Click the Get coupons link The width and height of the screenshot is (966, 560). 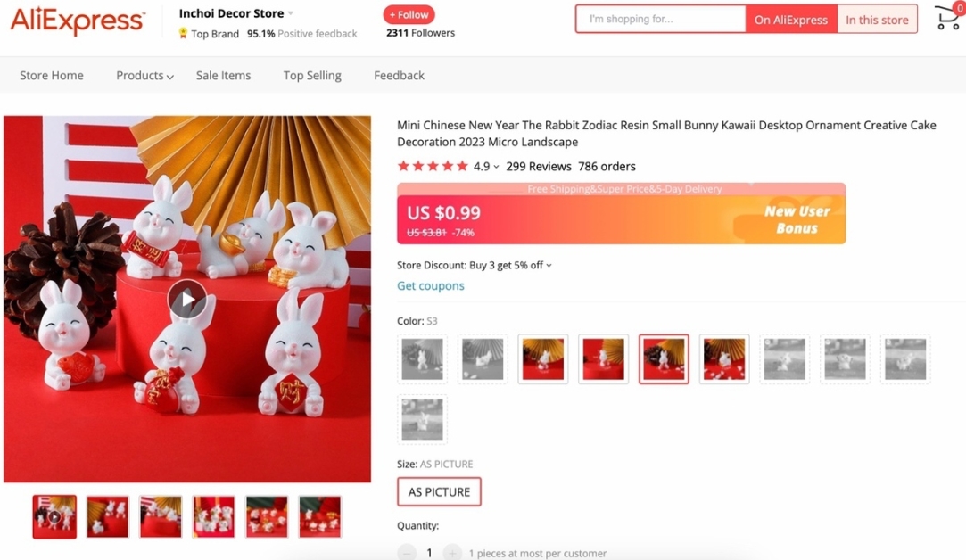click(431, 286)
